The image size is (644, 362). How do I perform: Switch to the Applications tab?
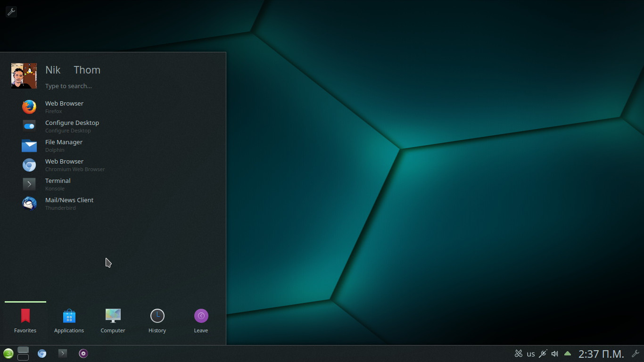pos(69,321)
